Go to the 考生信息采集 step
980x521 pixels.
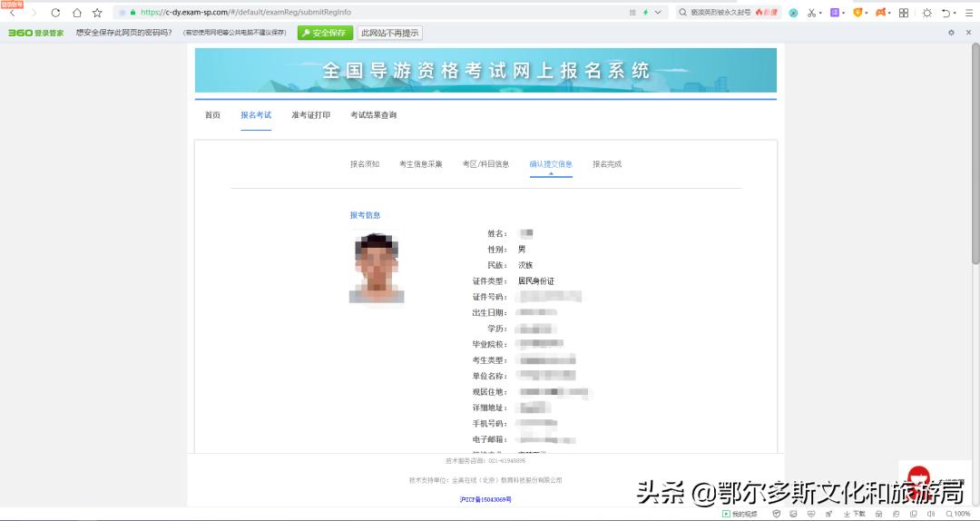coord(421,164)
